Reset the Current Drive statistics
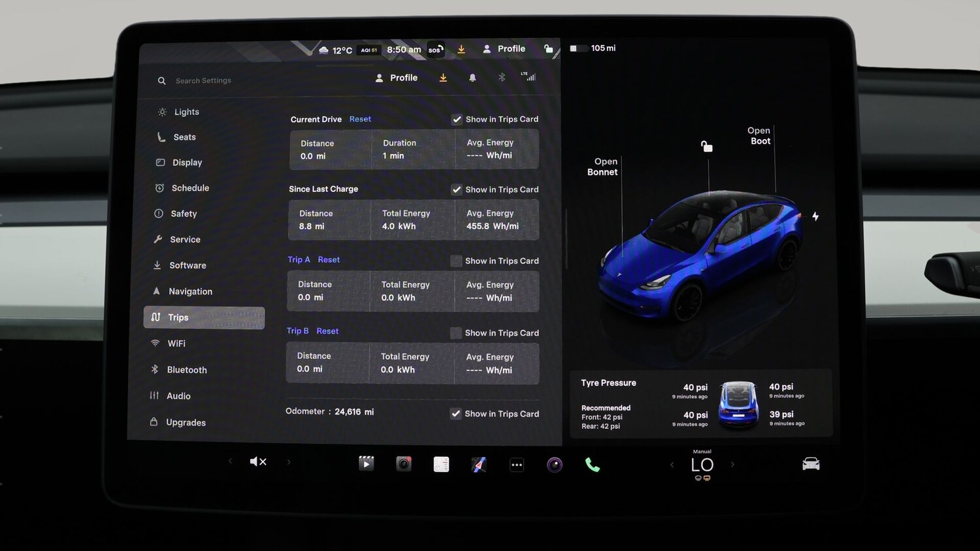The width and height of the screenshot is (980, 551). click(360, 119)
